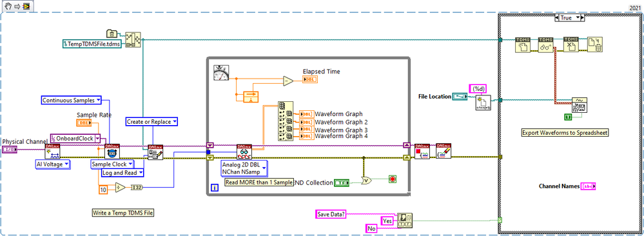Open the Create or Replace dropdown
This screenshot has width=644, height=236.
[x=152, y=122]
